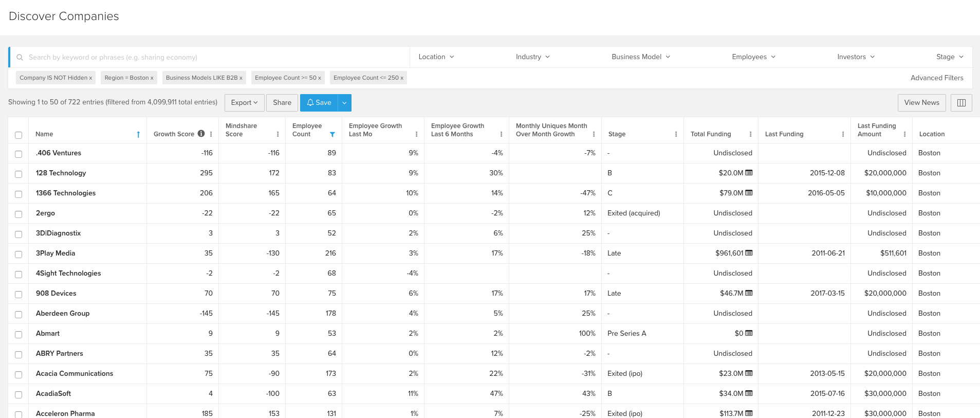Open the Stage filter dropdown
This screenshot has height=418, width=980.
pos(950,57)
